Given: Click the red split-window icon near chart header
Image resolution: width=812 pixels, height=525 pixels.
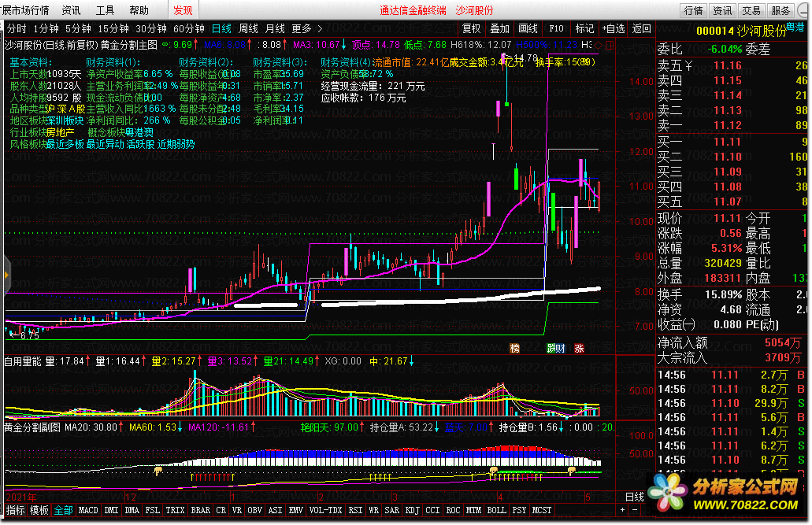Looking at the screenshot, I should click(610, 45).
